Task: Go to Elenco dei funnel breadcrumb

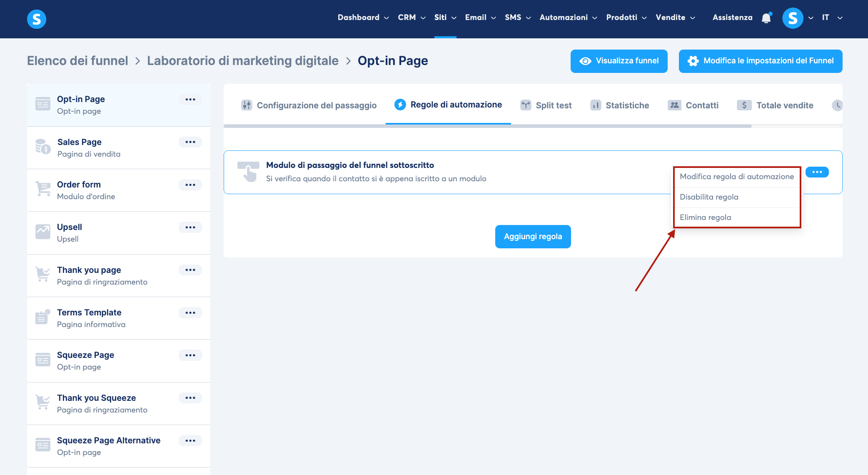Action: [x=77, y=61]
